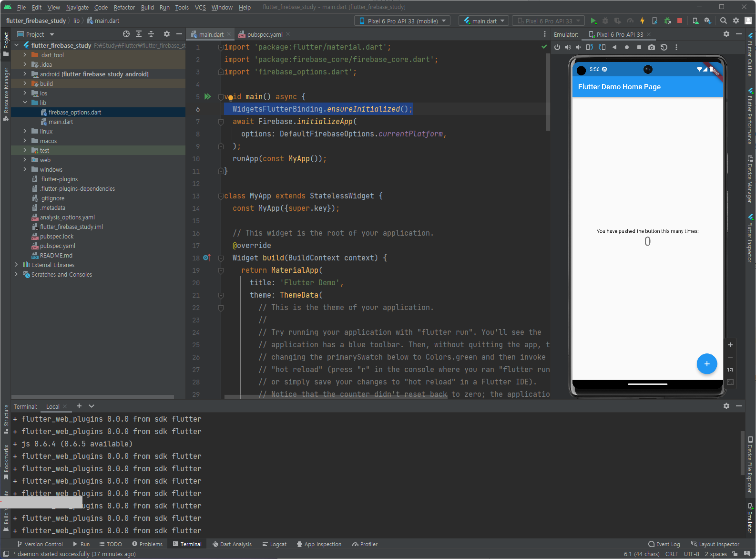Toggle the Flutter Inspector side panel
Screen dimensions: 756x559
tap(750, 238)
